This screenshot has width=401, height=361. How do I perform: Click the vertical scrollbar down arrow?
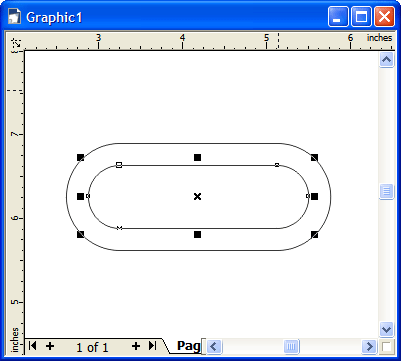[x=386, y=330]
